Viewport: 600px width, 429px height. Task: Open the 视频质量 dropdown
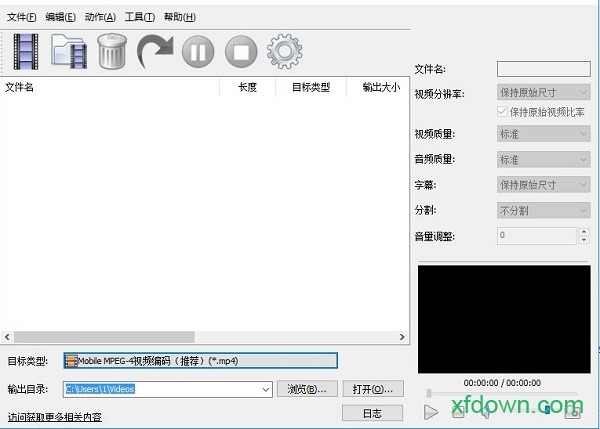pyautogui.click(x=543, y=133)
